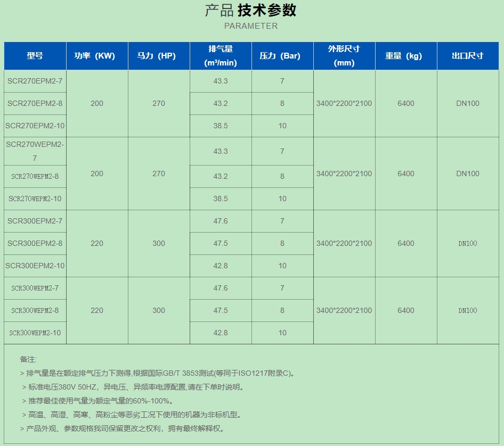Click the 出口尺寸 column header
This screenshot has width=504, height=446.
click(468, 55)
